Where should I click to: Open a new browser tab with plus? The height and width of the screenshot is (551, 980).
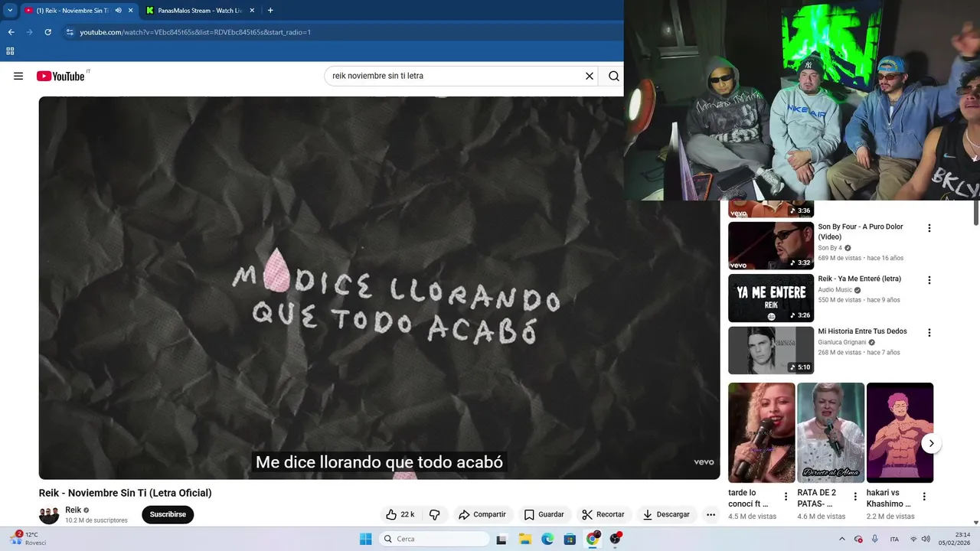270,11
